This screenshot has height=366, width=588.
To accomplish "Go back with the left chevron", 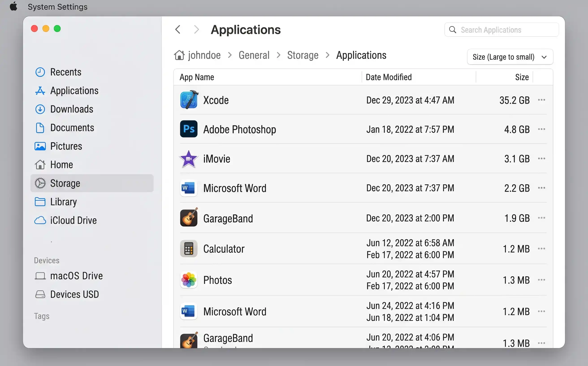I will 178,30.
